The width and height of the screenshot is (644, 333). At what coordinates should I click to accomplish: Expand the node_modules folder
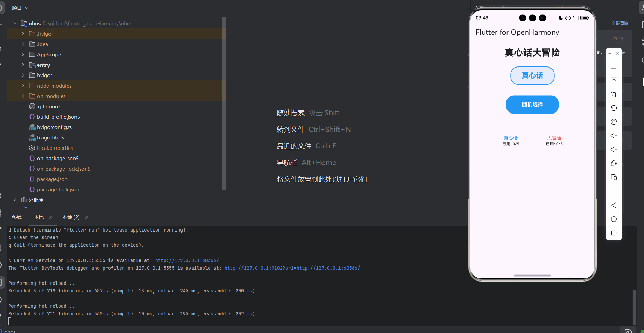(x=23, y=85)
